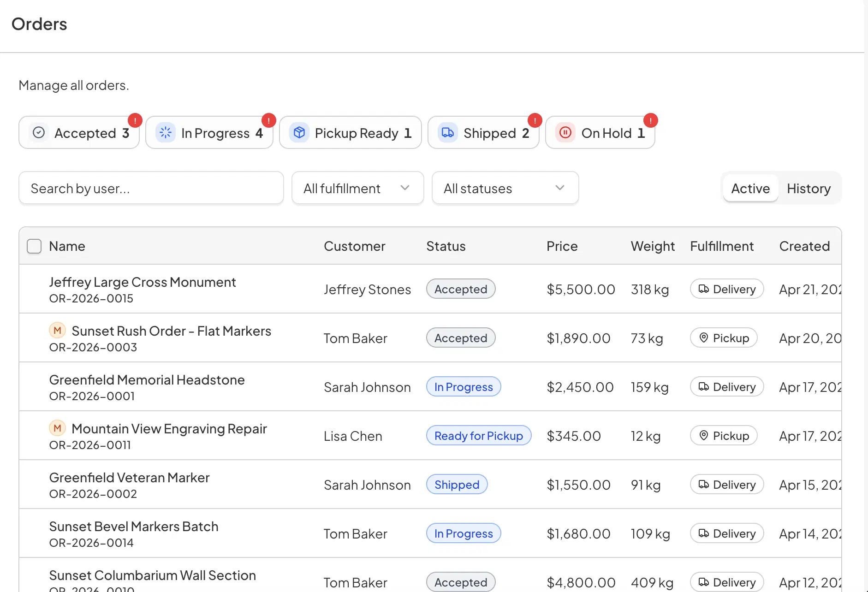This screenshot has width=868, height=592.
Task: Click the Pickup pin icon on Sunset Rush Order
Action: 704,337
